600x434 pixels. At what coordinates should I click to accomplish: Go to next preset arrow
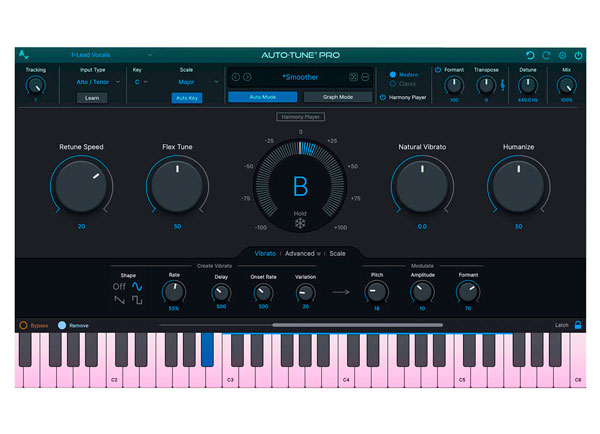click(248, 77)
